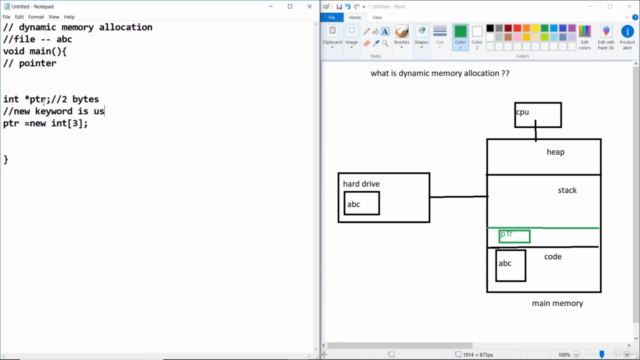Viewport: 640px width, 360px height.
Task: Click the Notepad icon in title bar
Action: click(7, 7)
